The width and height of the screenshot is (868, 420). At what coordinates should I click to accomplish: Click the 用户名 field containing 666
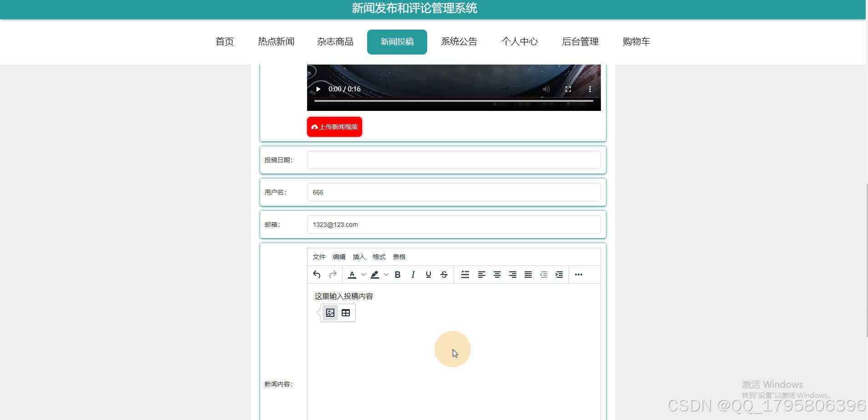454,192
